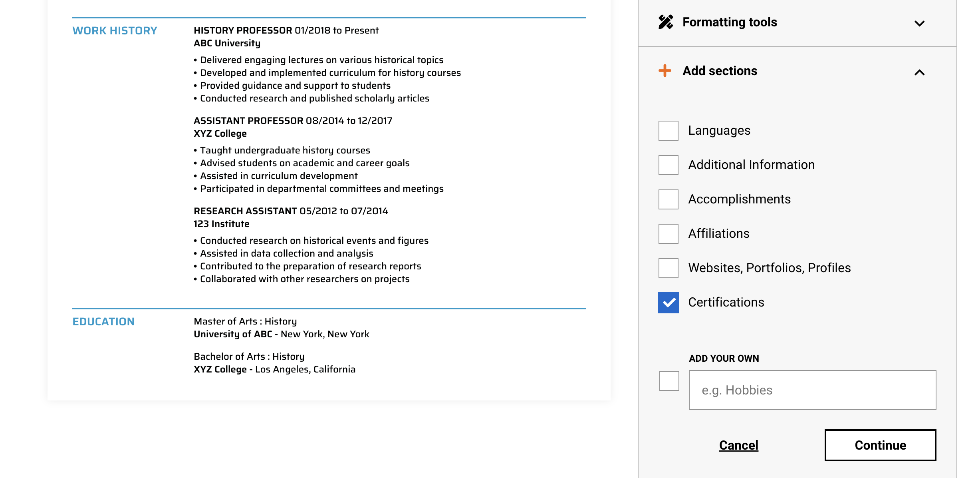Select the WORK HISTORY section heading

click(115, 30)
